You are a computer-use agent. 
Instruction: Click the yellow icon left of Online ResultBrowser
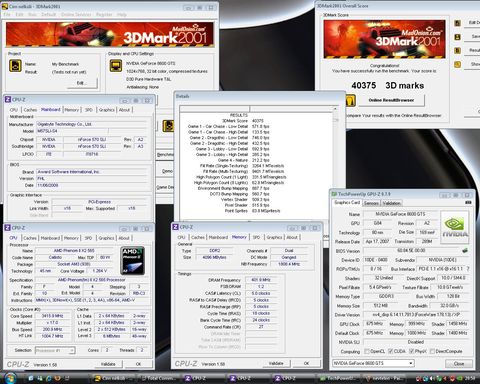[x=350, y=100]
